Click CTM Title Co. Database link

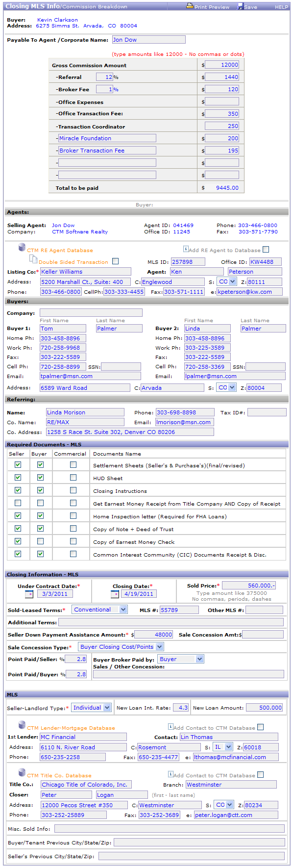tap(59, 775)
